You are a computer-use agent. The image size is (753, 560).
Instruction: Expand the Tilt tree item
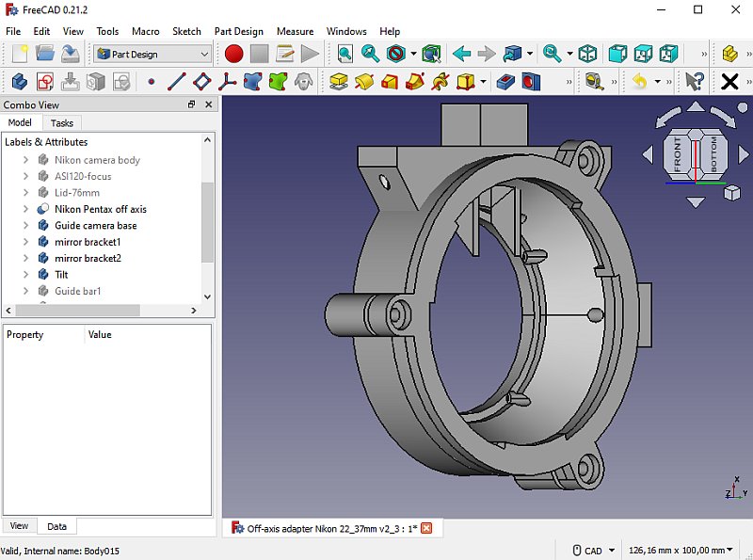[x=26, y=274]
